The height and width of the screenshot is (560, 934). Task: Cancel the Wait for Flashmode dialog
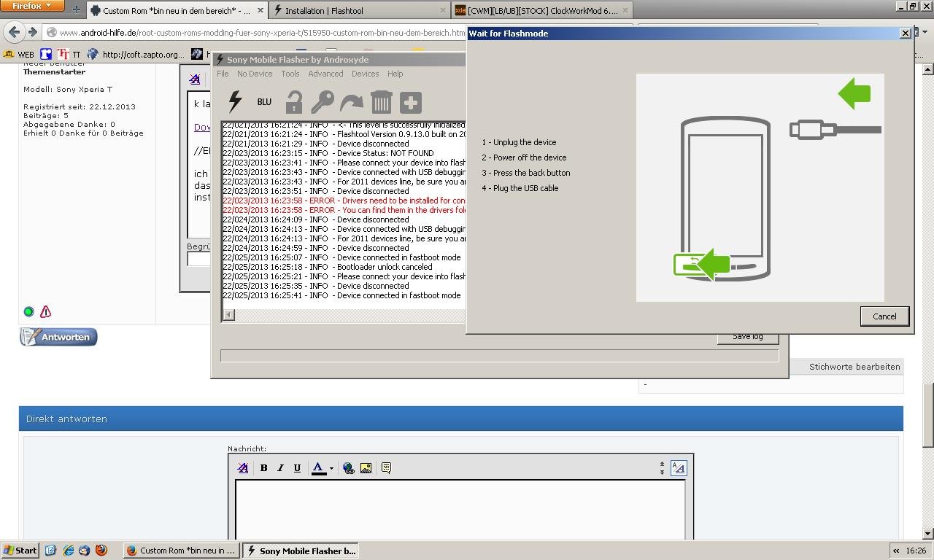click(884, 316)
